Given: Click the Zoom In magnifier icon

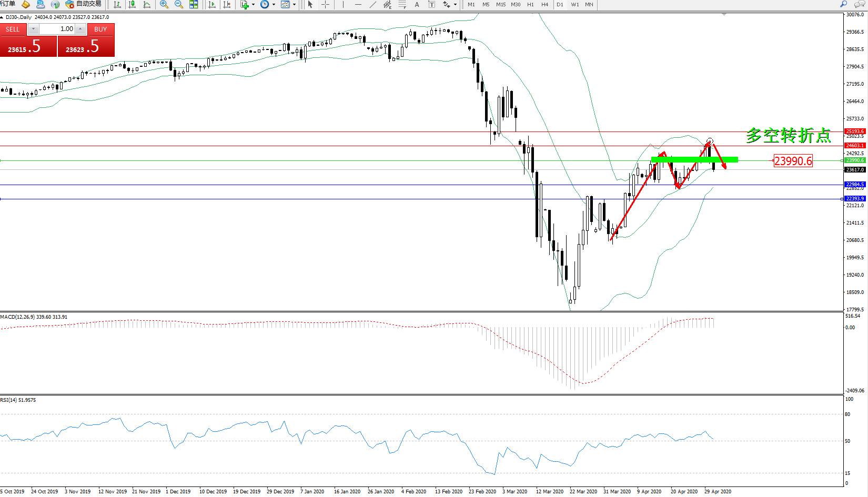Looking at the screenshot, I should [x=164, y=5].
